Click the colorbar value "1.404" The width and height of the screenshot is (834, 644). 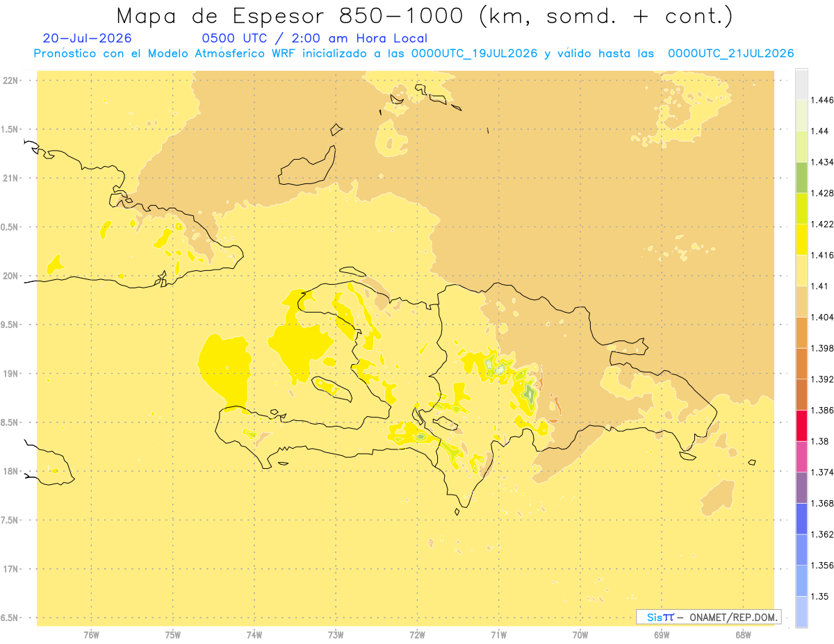821,317
